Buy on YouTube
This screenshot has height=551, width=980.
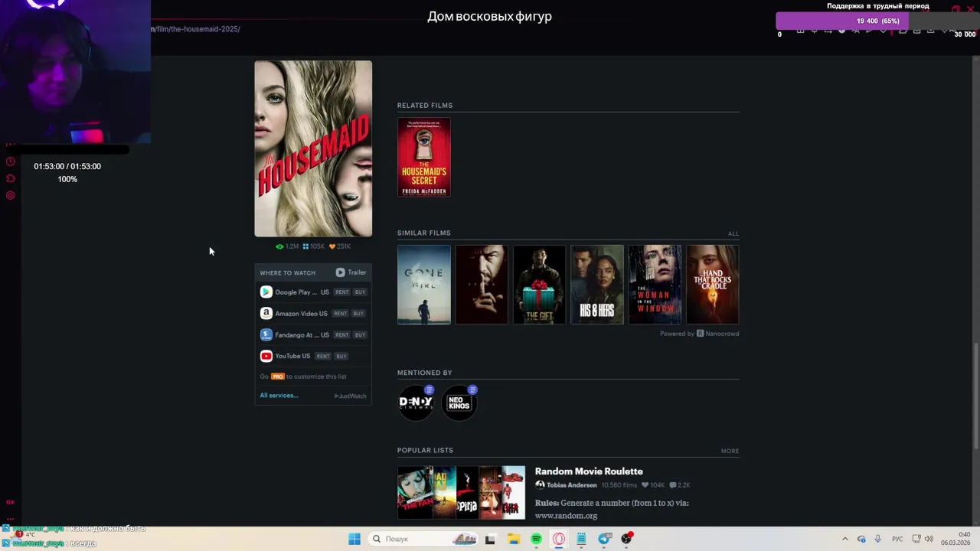pos(341,357)
